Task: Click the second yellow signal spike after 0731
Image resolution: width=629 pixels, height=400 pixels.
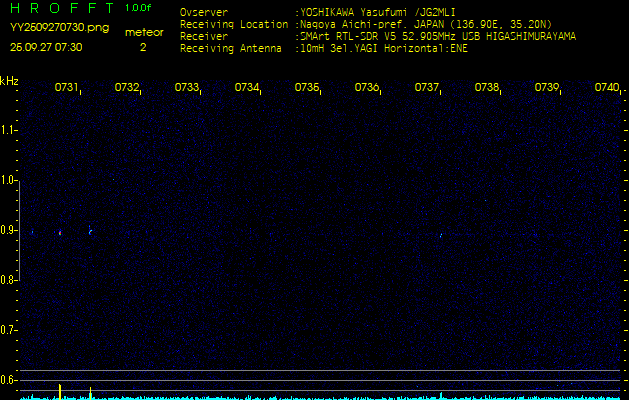Action: tap(91, 393)
